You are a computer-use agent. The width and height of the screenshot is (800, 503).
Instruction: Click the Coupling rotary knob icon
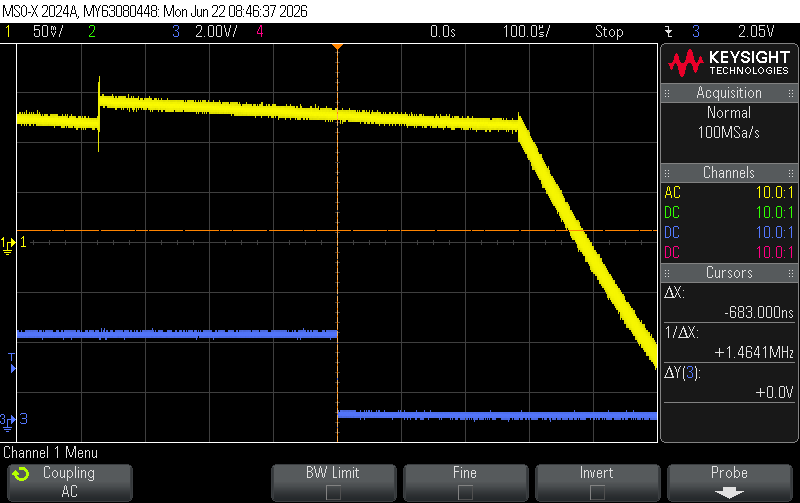tap(21, 474)
